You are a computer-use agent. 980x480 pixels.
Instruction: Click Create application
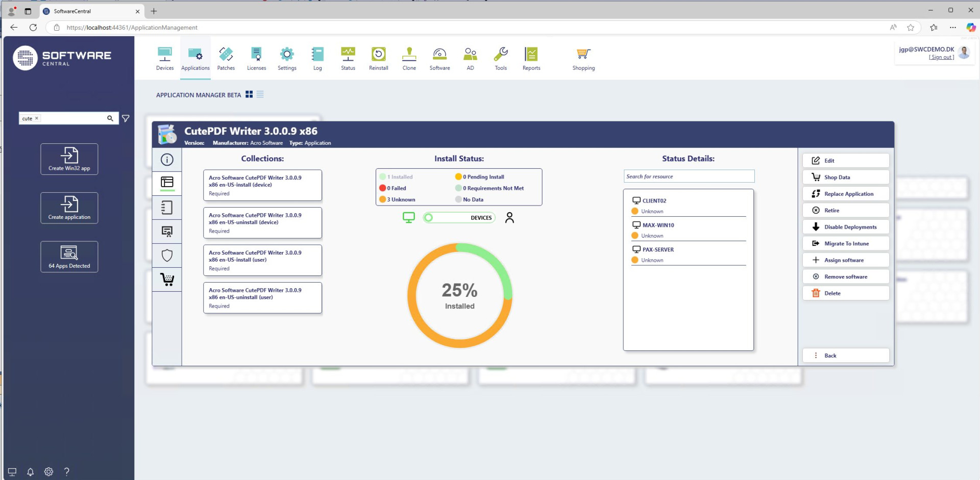[x=69, y=208]
